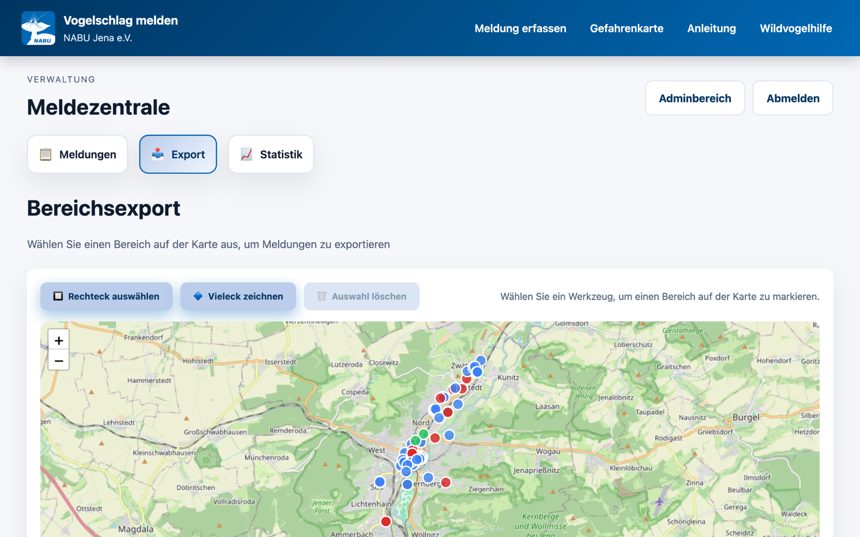Click the Jenaprießnitz label on the map

[x=536, y=470]
